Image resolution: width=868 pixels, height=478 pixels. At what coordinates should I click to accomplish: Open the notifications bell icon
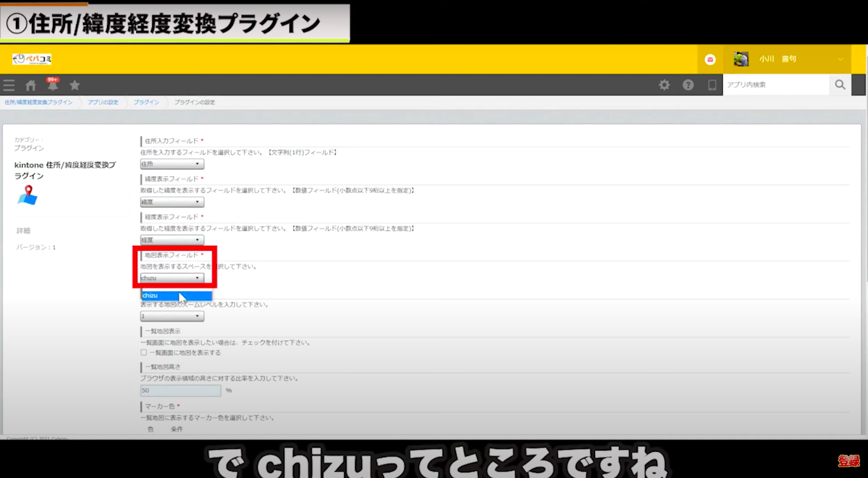click(x=53, y=85)
